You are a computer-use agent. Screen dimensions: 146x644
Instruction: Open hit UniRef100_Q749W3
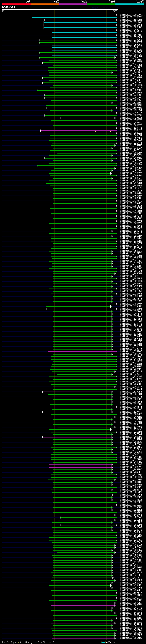tap(131, 146)
